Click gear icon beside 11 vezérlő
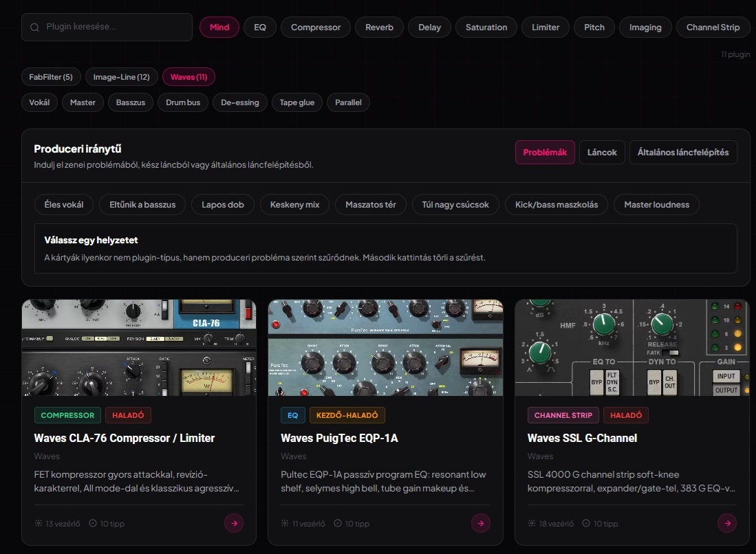This screenshot has height=554, width=756. coord(285,523)
